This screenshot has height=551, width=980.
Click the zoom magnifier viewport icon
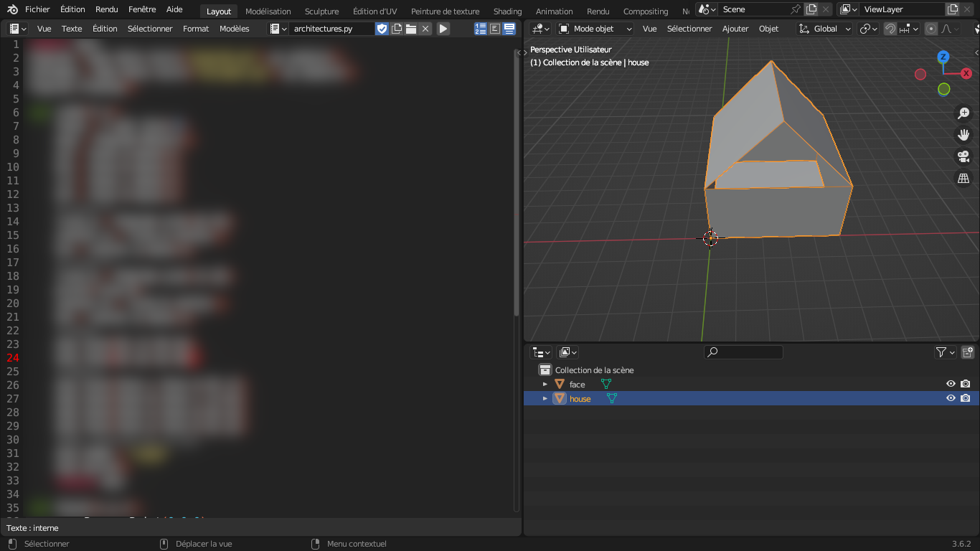click(x=963, y=113)
